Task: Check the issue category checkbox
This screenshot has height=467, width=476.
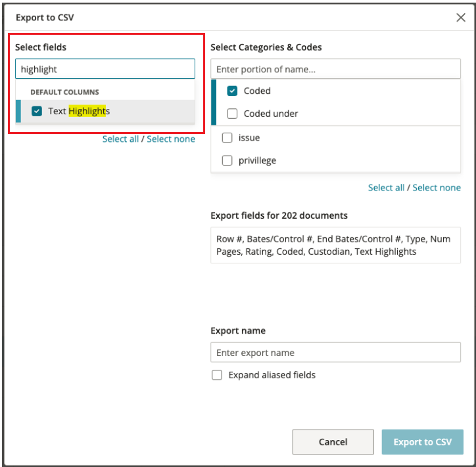Action: click(x=227, y=137)
